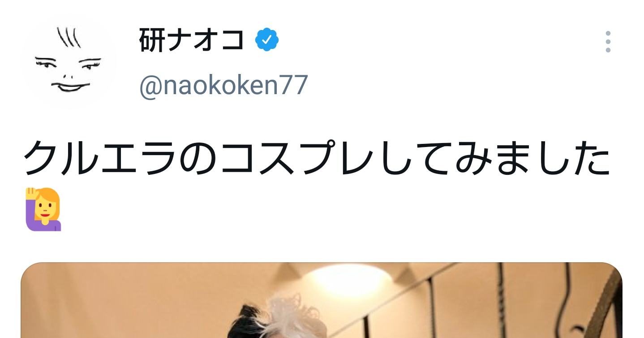Open the @naokoken77 profile handle

coord(224,85)
